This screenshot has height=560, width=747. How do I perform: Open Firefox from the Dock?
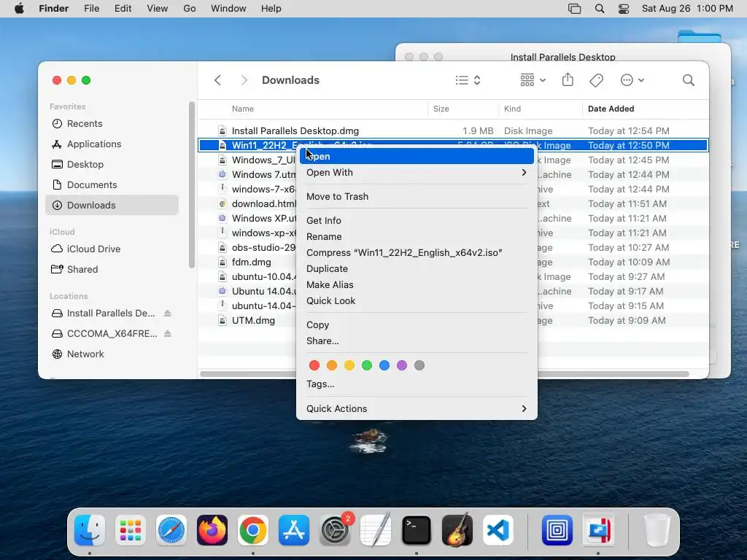click(x=212, y=530)
